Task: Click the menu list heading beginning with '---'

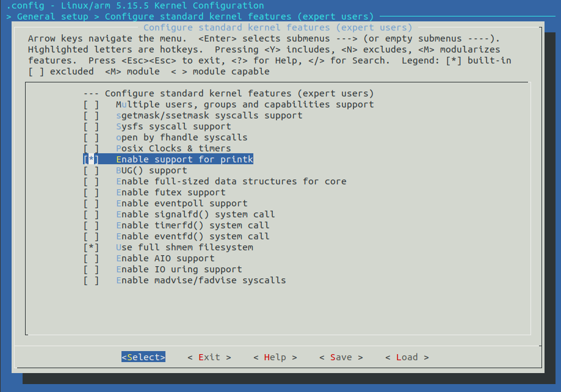Action: (x=229, y=93)
